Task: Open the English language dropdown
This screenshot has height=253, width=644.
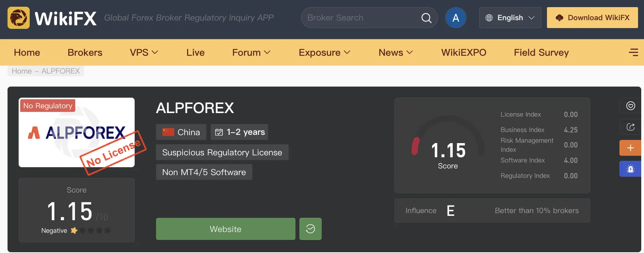Action: [x=510, y=18]
